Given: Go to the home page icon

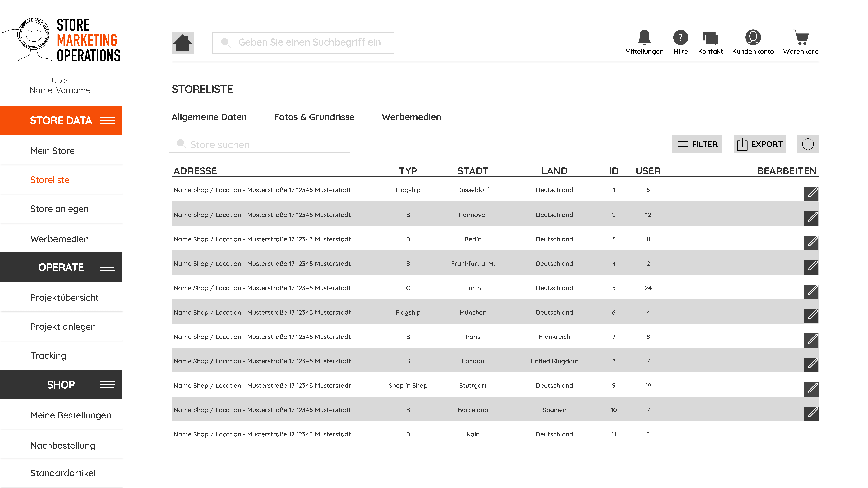Looking at the screenshot, I should [x=183, y=43].
